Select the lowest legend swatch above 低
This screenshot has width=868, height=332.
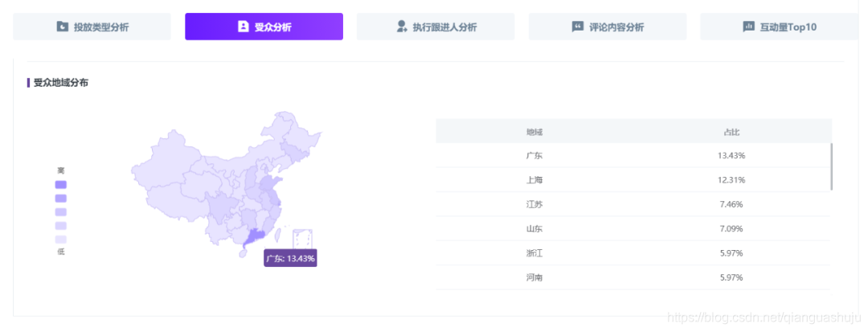coord(61,240)
